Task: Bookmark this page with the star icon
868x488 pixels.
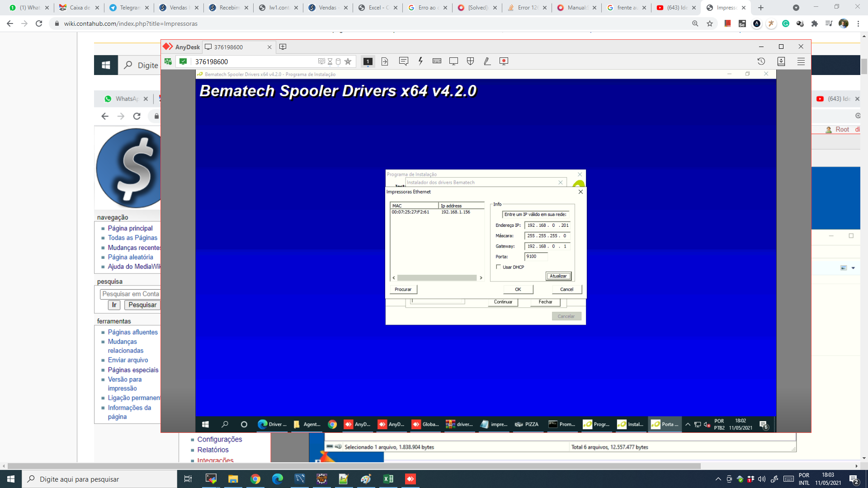Action: [x=710, y=23]
